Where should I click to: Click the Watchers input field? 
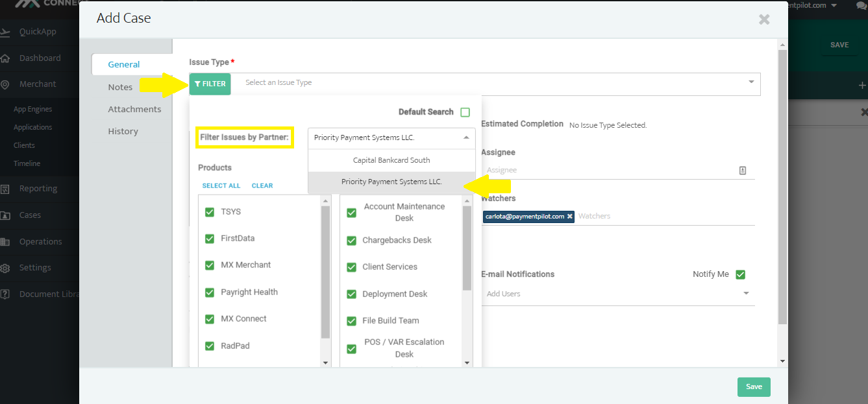(662, 217)
